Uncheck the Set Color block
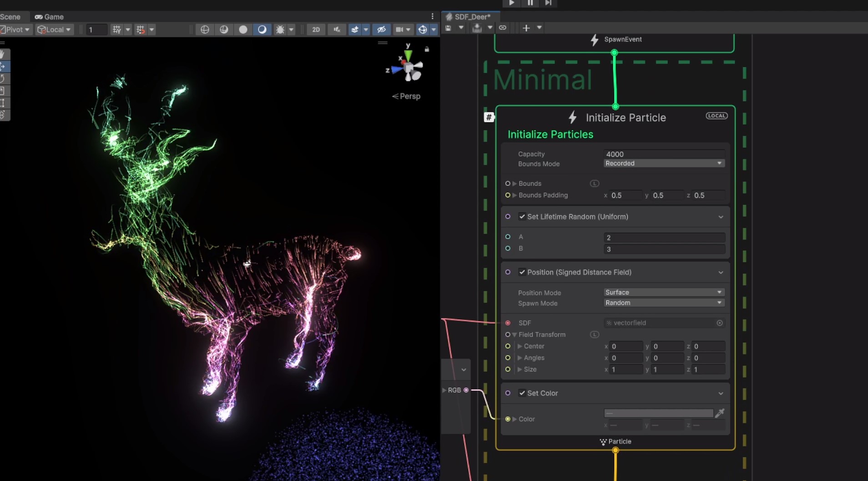This screenshot has height=481, width=868. pyautogui.click(x=522, y=393)
